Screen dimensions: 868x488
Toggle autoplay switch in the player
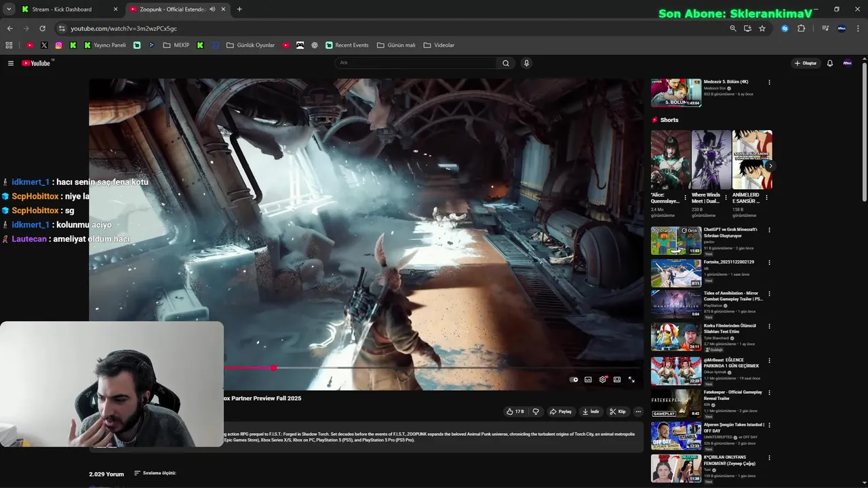[x=574, y=380]
